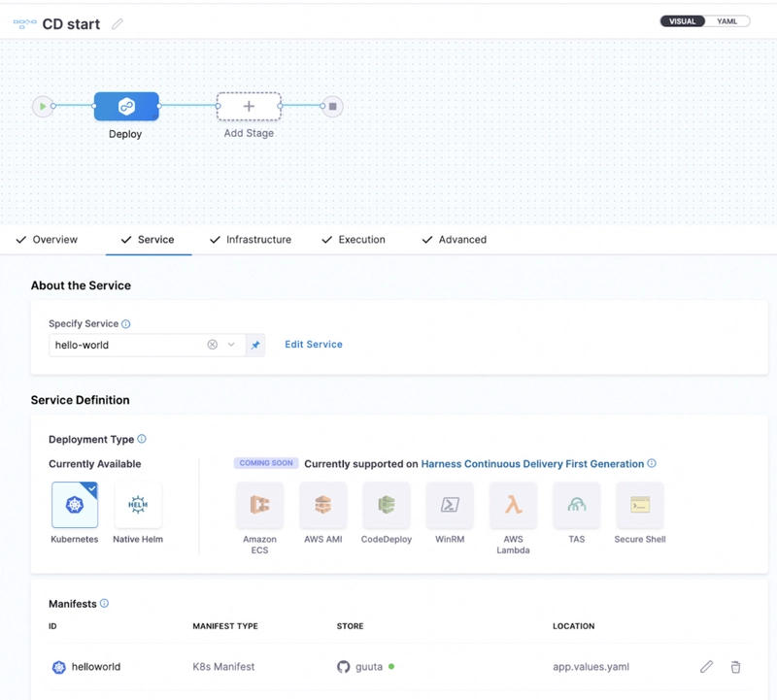This screenshot has height=700, width=777.
Task: Expand the Specify Service dropdown
Action: (231, 345)
